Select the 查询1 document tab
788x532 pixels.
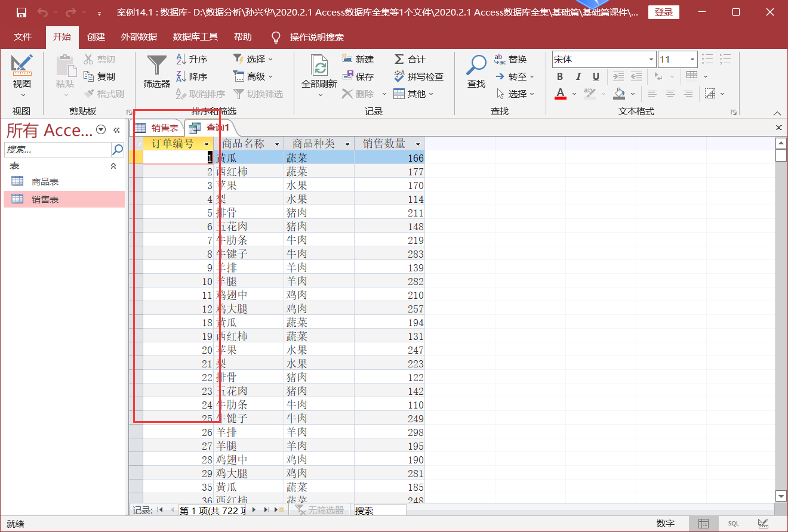[210, 128]
